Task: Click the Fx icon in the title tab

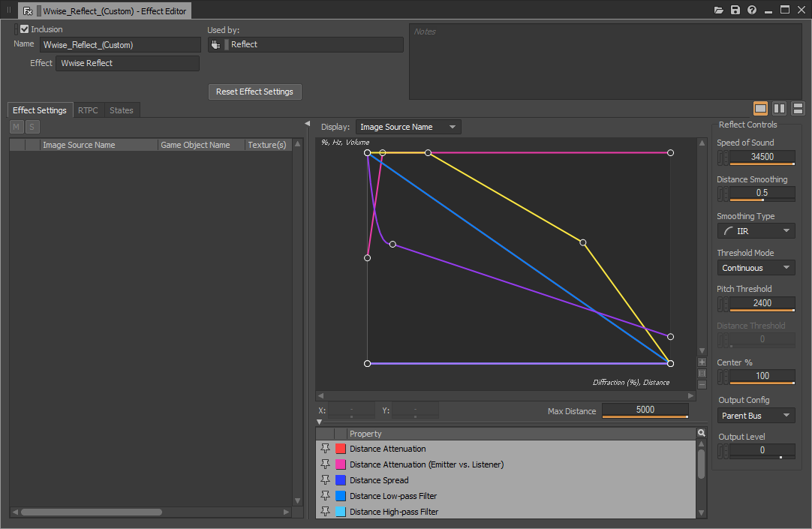Action: 28,11
